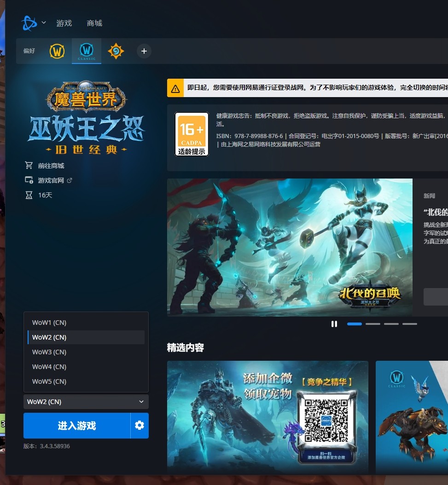Jump to fourth carousel slide indicator

tap(410, 324)
